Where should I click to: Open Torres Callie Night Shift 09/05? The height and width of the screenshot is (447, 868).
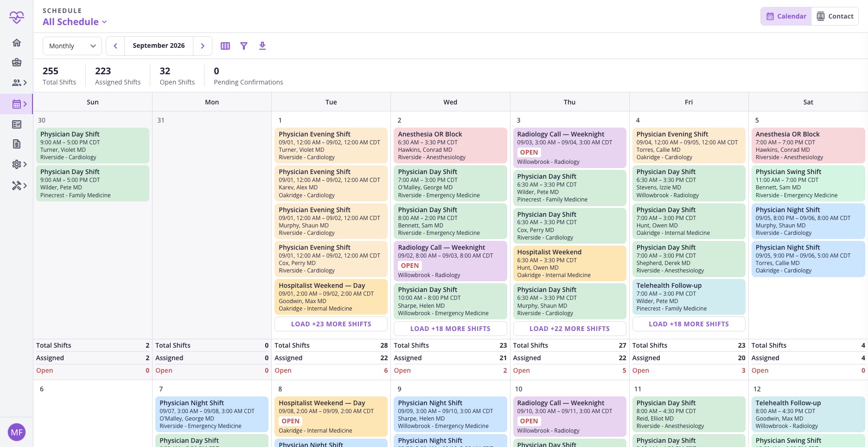pyautogui.click(x=808, y=259)
